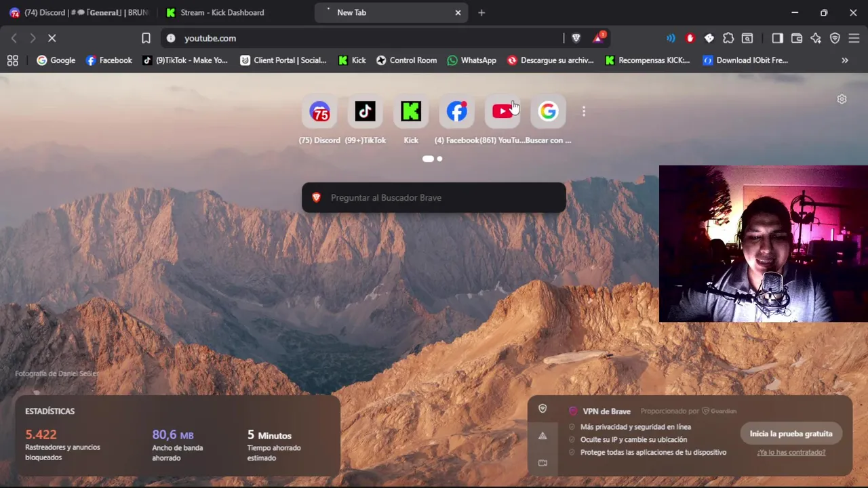Screen dimensions: 868x488
Task: Open the YouTube top site tile
Action: [x=502, y=111]
